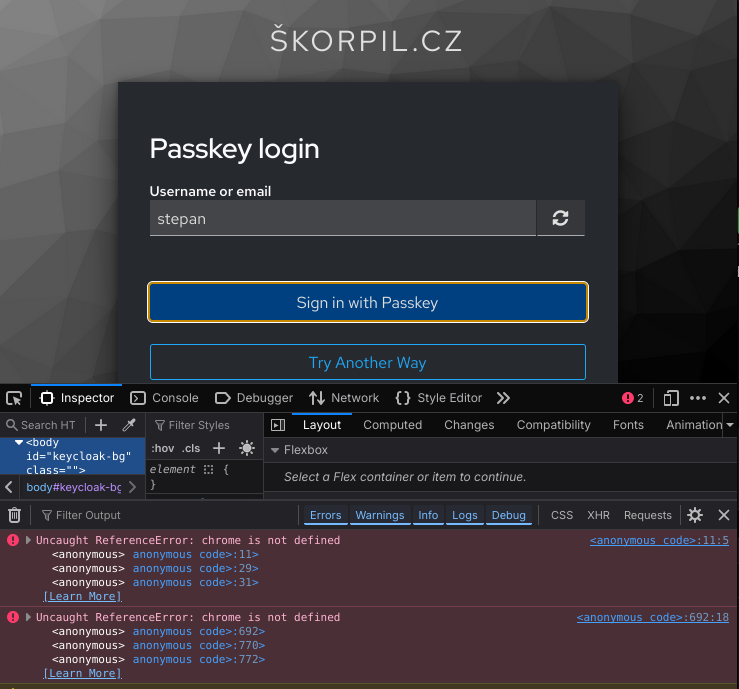Toggle light/dark color scheme simulation icon
Screen dimensions: 739x689
(246, 449)
